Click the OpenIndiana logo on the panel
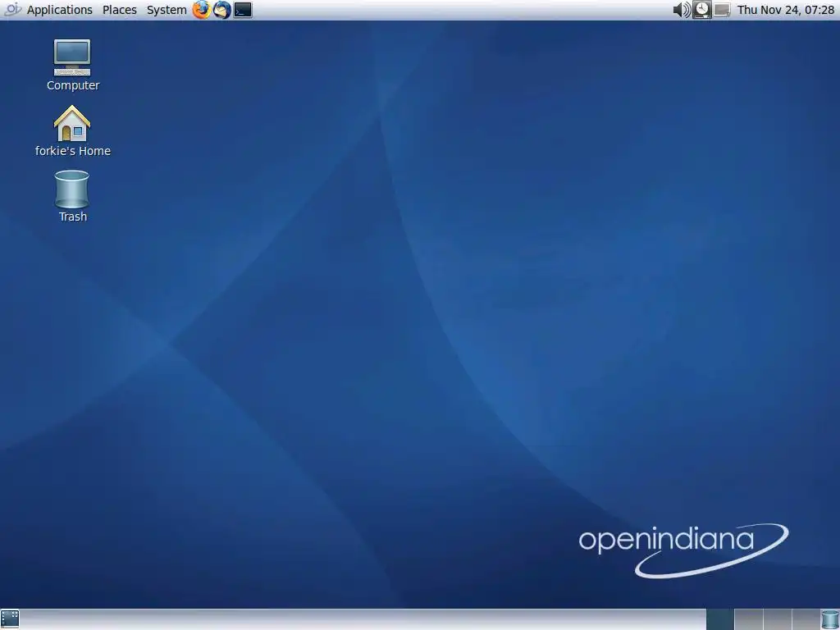 point(11,10)
